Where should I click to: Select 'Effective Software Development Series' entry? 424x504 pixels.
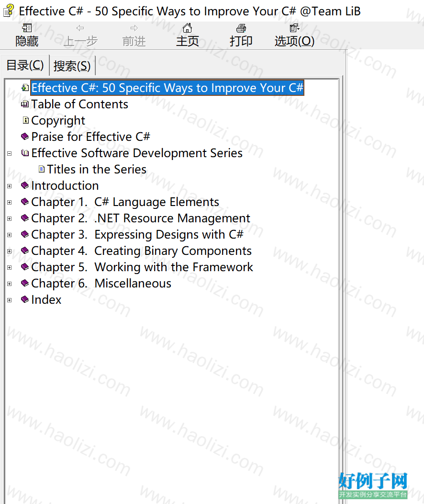(x=137, y=153)
